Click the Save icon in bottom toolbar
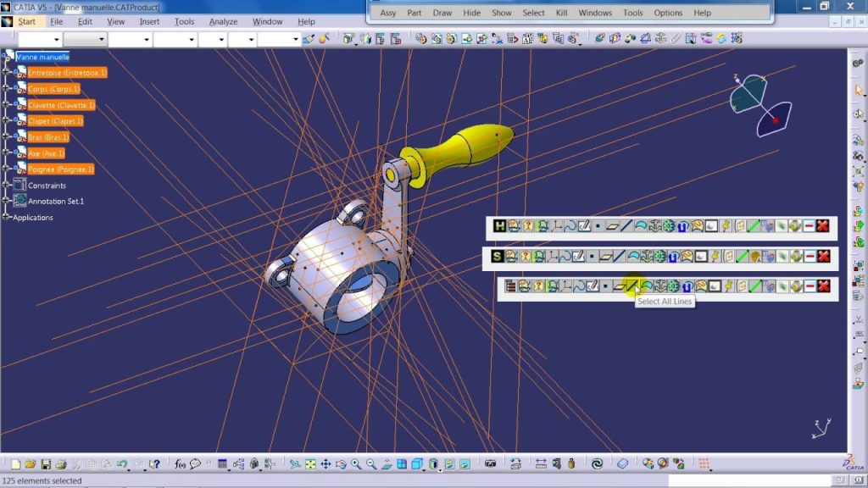This screenshot has width=868, height=488. click(x=46, y=464)
